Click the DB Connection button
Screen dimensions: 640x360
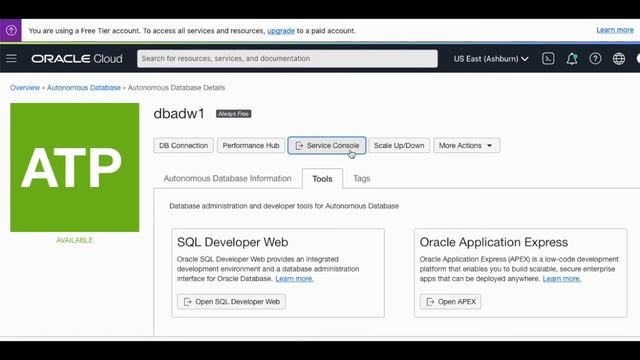[x=183, y=146]
